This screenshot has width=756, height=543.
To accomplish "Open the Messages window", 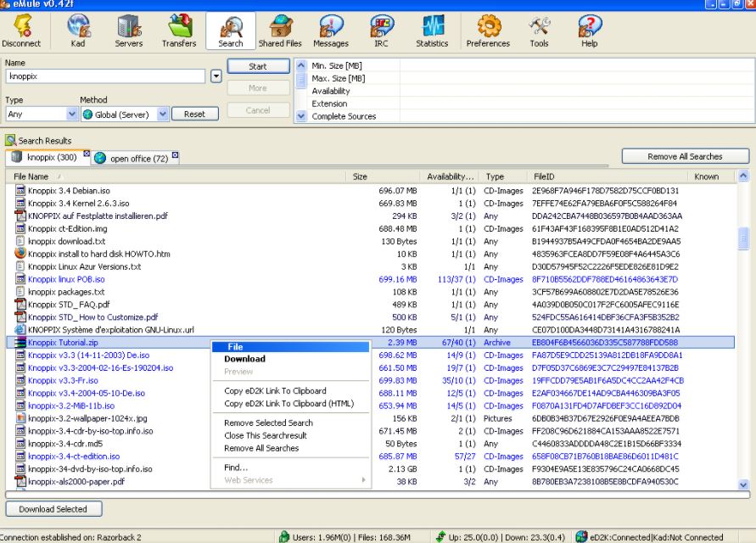I will pyautogui.click(x=331, y=31).
